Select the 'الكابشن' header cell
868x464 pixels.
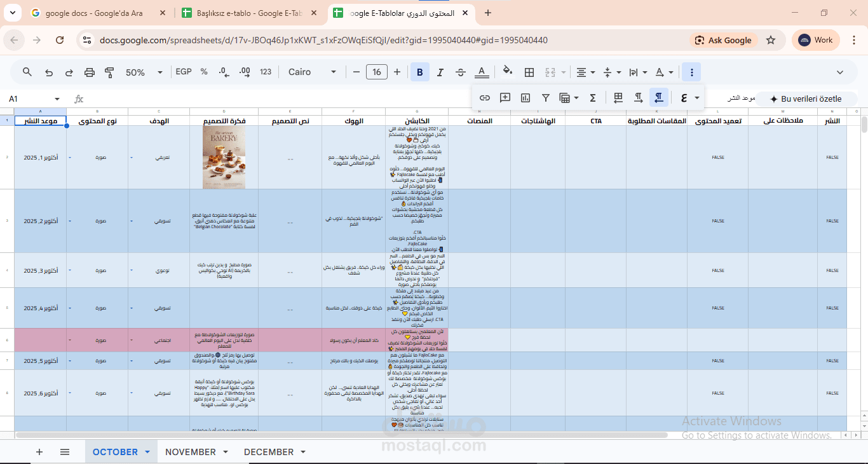[417, 121]
